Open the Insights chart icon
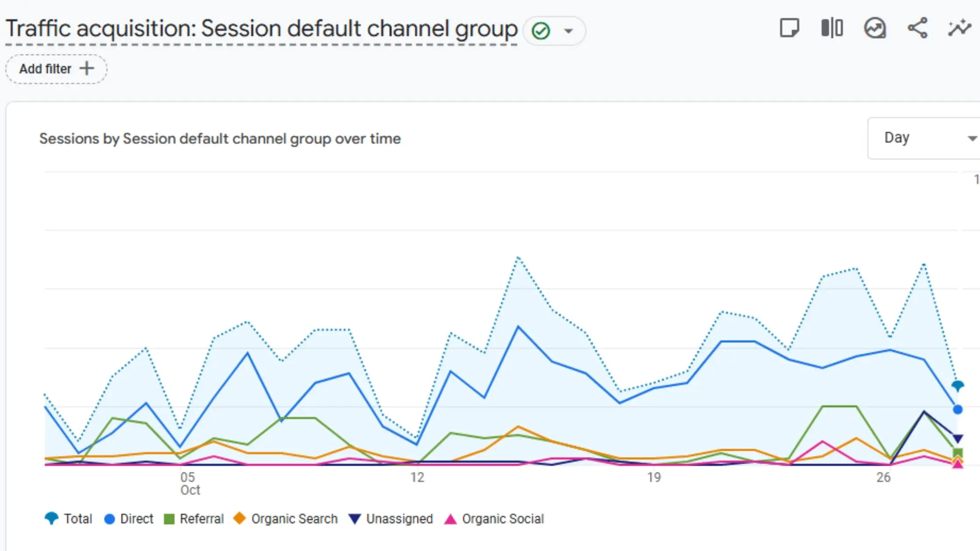 pyautogui.click(x=875, y=28)
